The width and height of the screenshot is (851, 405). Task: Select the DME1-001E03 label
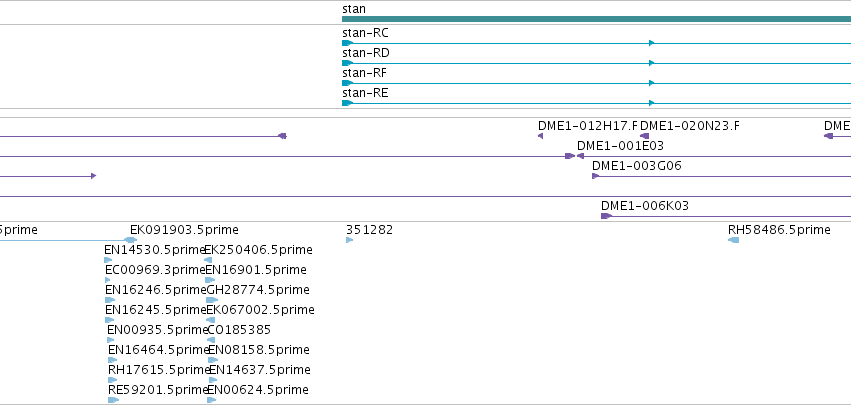tap(620, 146)
